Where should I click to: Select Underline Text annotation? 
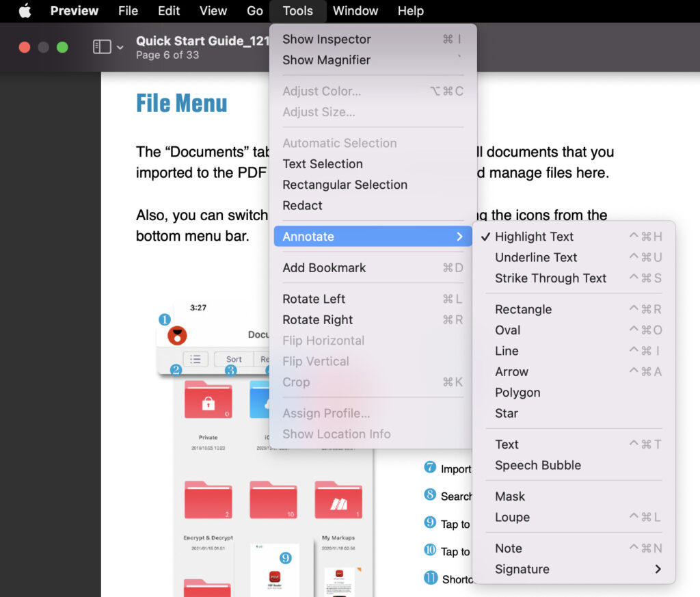pyautogui.click(x=574, y=257)
